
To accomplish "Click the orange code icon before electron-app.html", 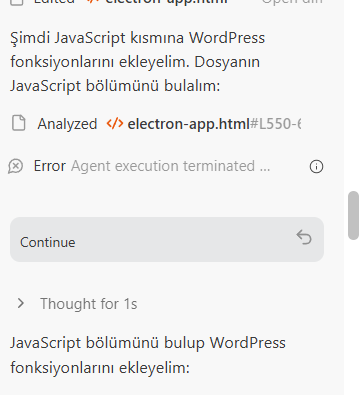I will tap(115, 124).
